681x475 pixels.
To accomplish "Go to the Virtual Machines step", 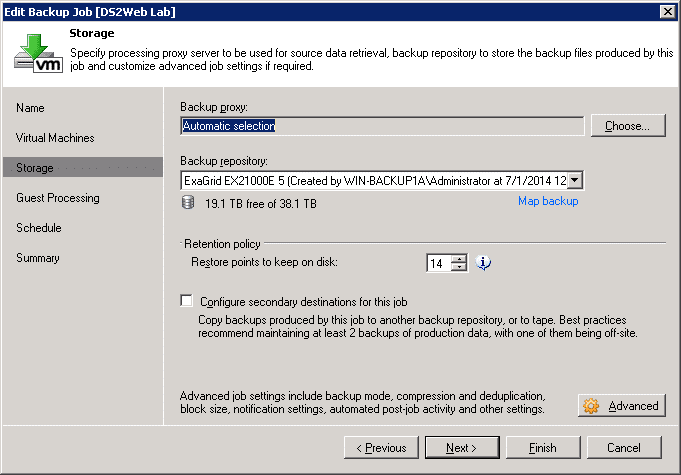I will tap(55, 138).
